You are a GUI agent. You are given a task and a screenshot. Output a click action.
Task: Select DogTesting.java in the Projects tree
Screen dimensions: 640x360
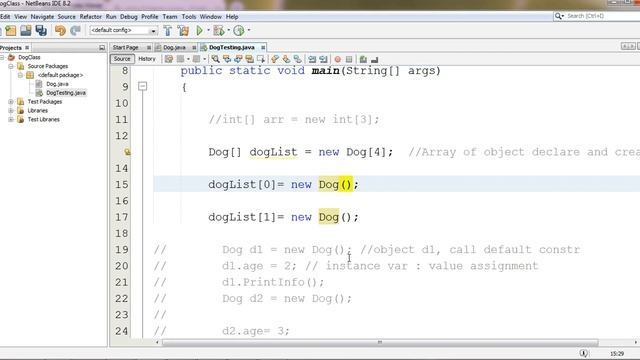(x=66, y=93)
